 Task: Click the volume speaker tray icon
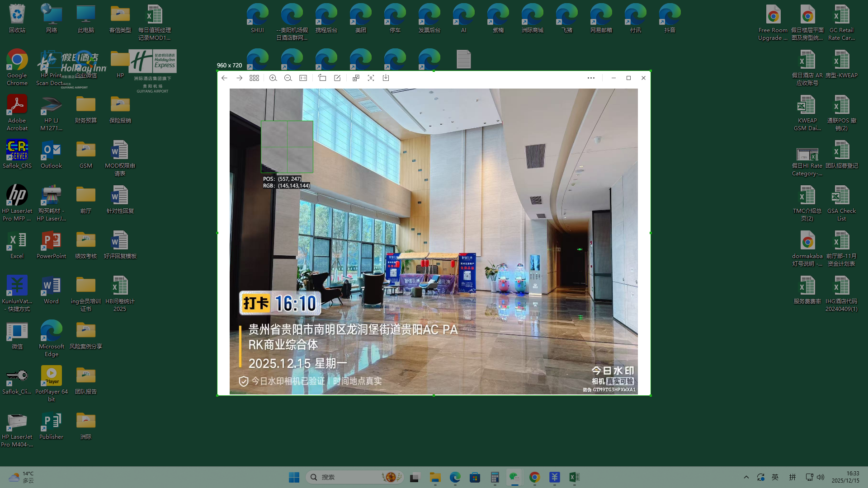[821, 477]
